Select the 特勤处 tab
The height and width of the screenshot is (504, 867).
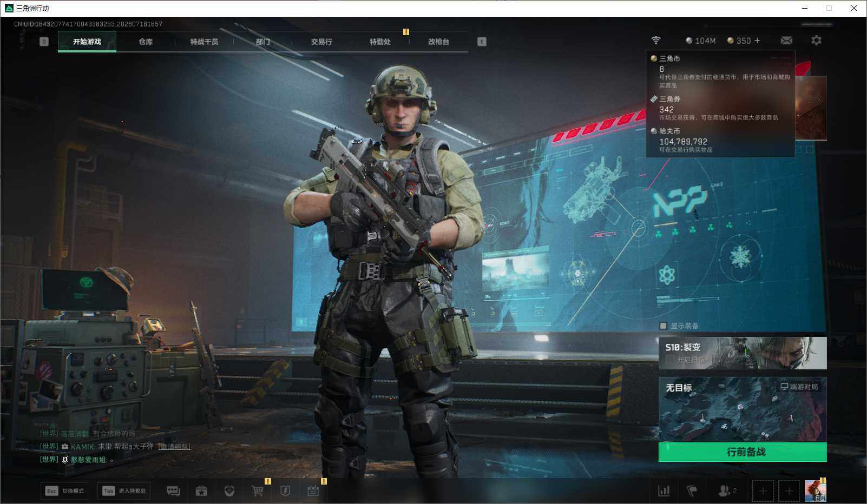pos(380,42)
